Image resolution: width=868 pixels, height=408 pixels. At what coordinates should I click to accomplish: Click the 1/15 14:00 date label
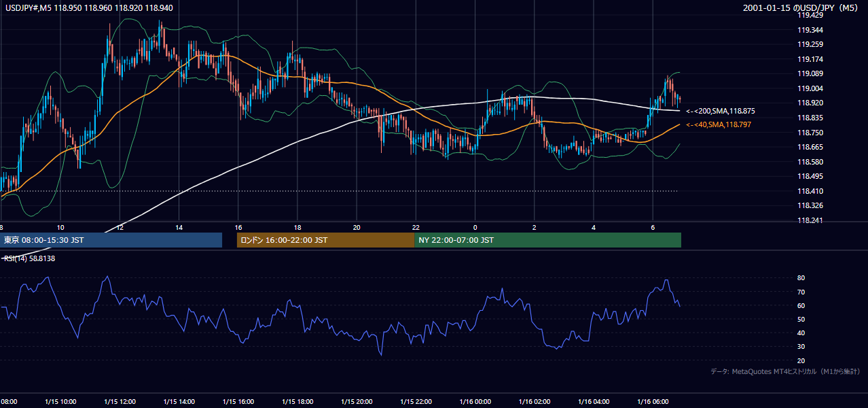(179, 401)
